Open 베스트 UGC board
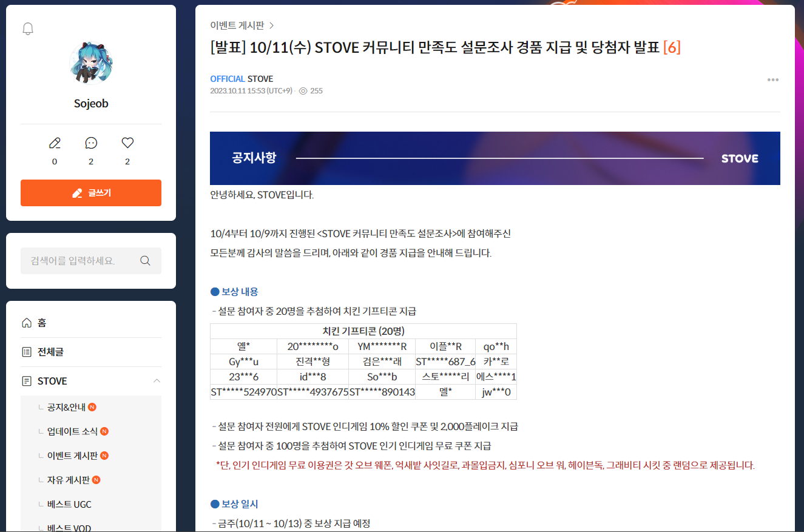Image resolution: width=804 pixels, height=532 pixels. coord(69,504)
